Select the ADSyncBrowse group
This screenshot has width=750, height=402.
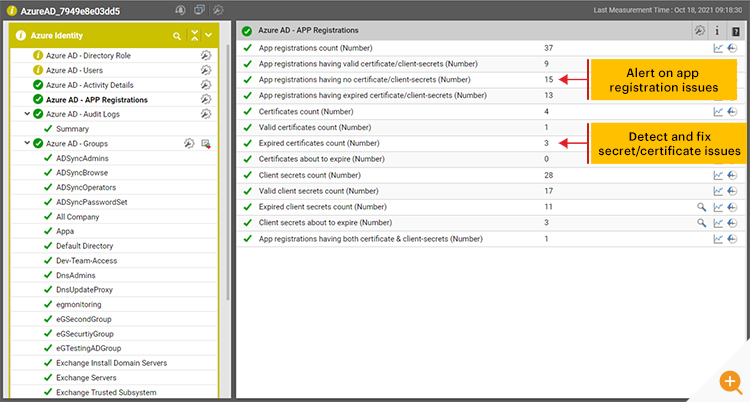82,173
